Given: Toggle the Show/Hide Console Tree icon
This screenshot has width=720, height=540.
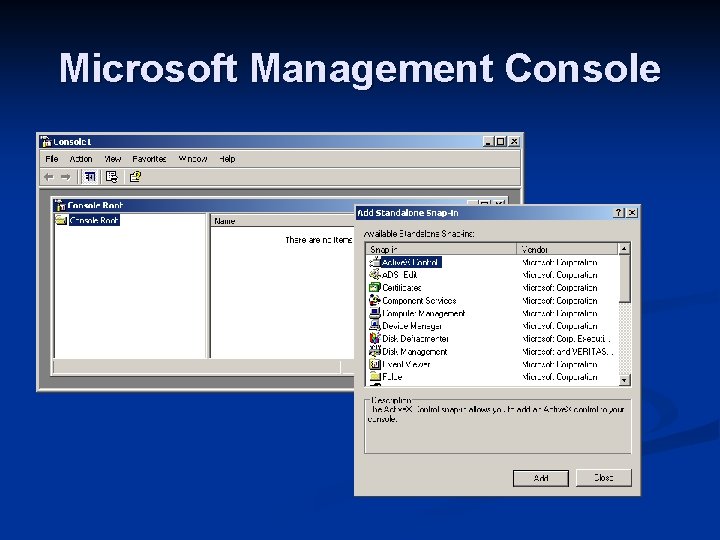Looking at the screenshot, I should coord(90,177).
